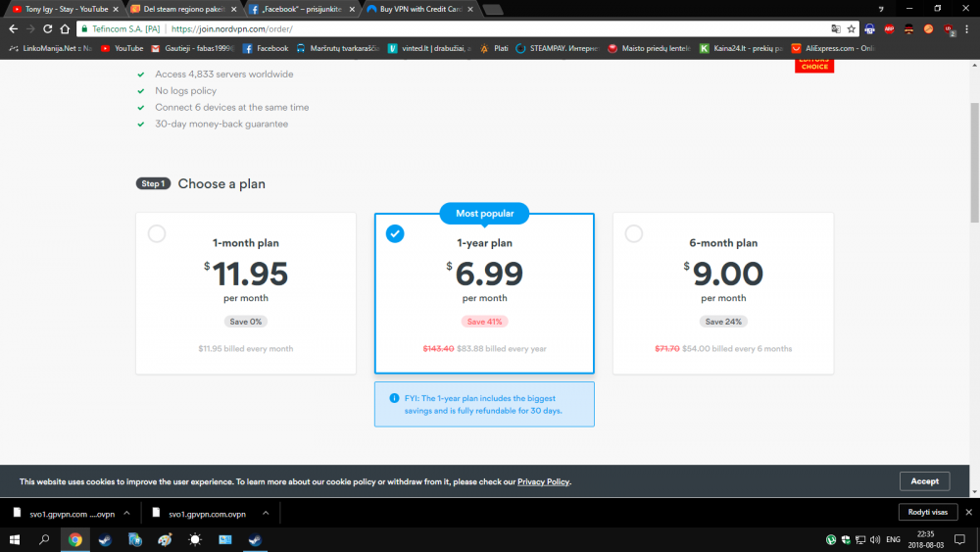Open YouTube bookmark
Viewport: 980px width, 552px height.
point(122,48)
